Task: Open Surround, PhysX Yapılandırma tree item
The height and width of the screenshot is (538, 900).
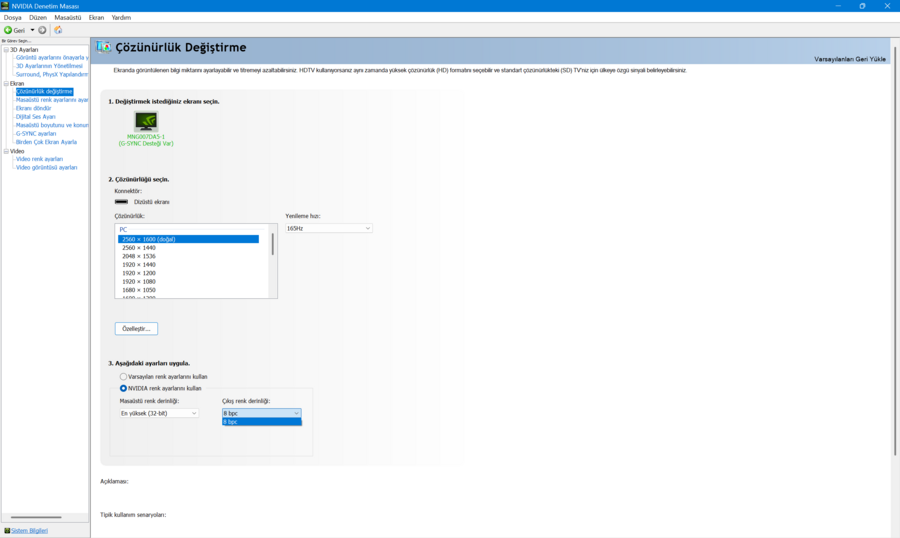Action: tap(52, 75)
